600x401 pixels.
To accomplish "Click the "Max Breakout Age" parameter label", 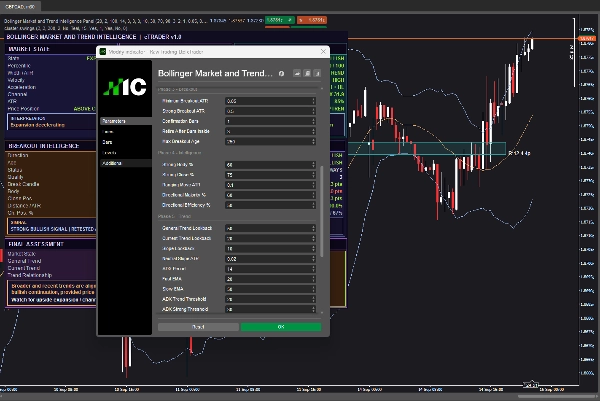I will [x=181, y=141].
